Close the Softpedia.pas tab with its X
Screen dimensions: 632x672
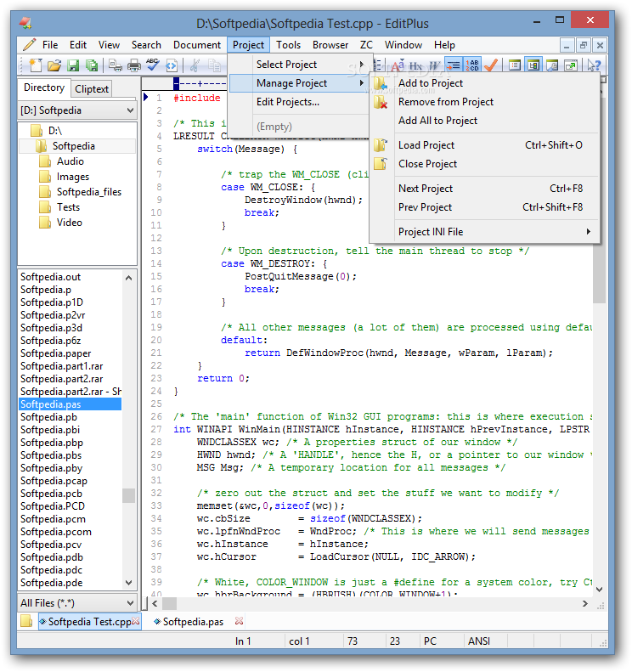pos(239,620)
